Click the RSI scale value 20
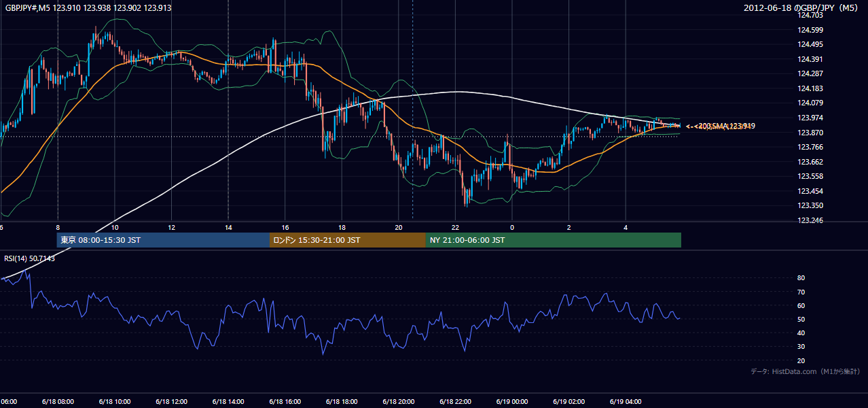The image size is (868, 408). click(801, 360)
